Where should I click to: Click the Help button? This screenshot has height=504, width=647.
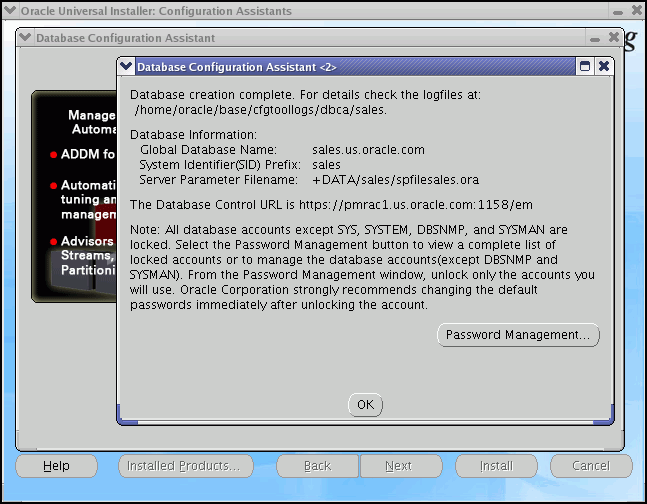[56, 466]
